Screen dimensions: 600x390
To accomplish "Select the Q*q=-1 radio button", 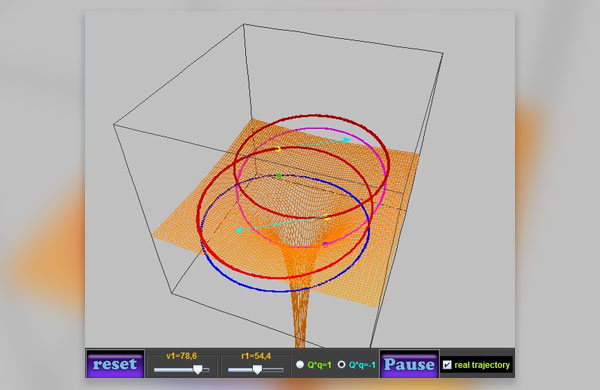I will click(341, 364).
